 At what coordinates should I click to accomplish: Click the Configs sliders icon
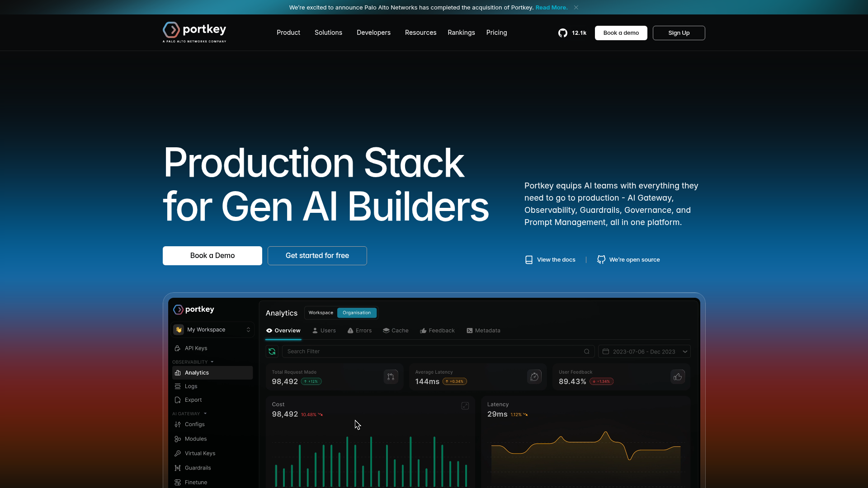pos(178,424)
